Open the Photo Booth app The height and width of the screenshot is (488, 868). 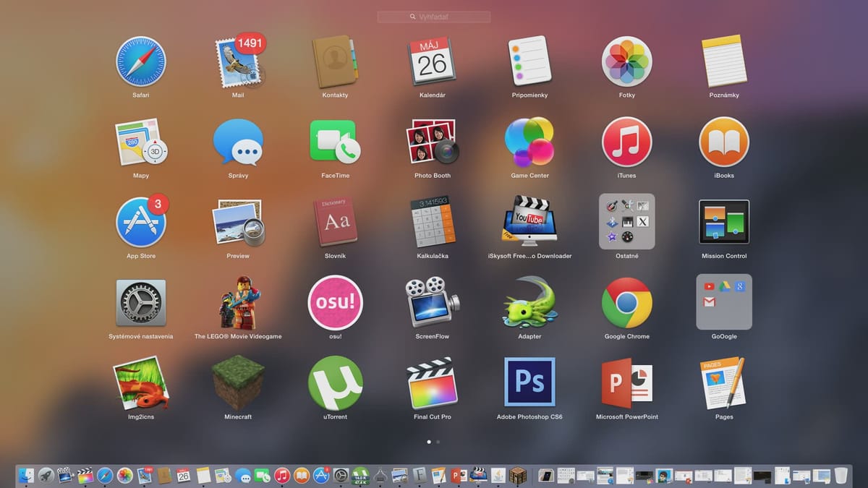click(433, 142)
